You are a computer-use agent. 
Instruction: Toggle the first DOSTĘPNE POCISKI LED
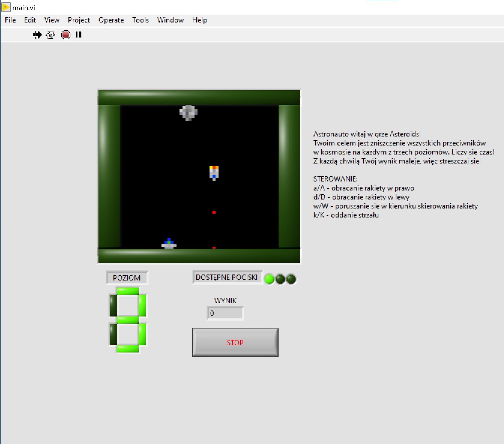tap(270, 279)
